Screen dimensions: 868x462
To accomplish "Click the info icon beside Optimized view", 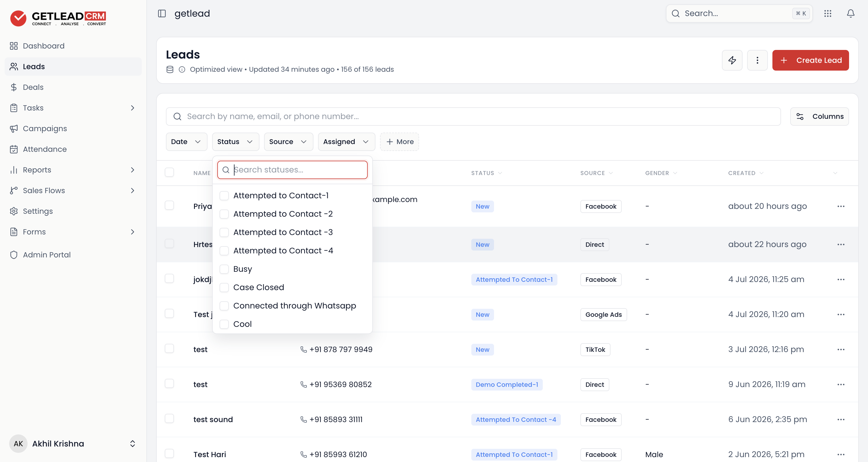I will (x=182, y=69).
